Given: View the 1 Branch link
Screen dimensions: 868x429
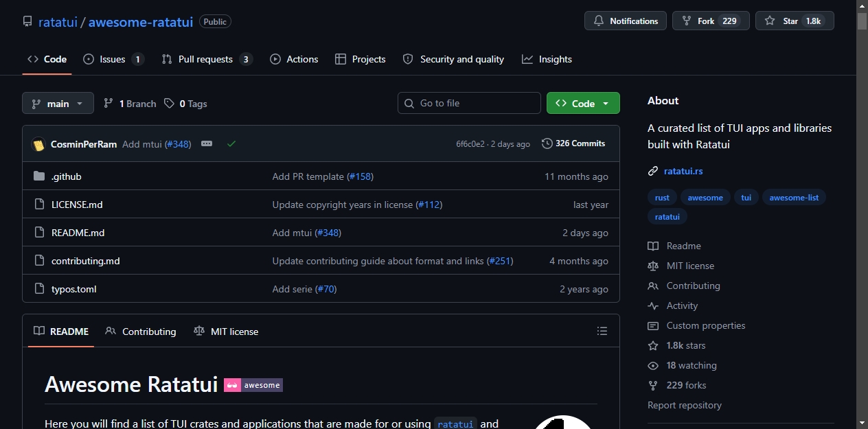Looking at the screenshot, I should (x=130, y=104).
